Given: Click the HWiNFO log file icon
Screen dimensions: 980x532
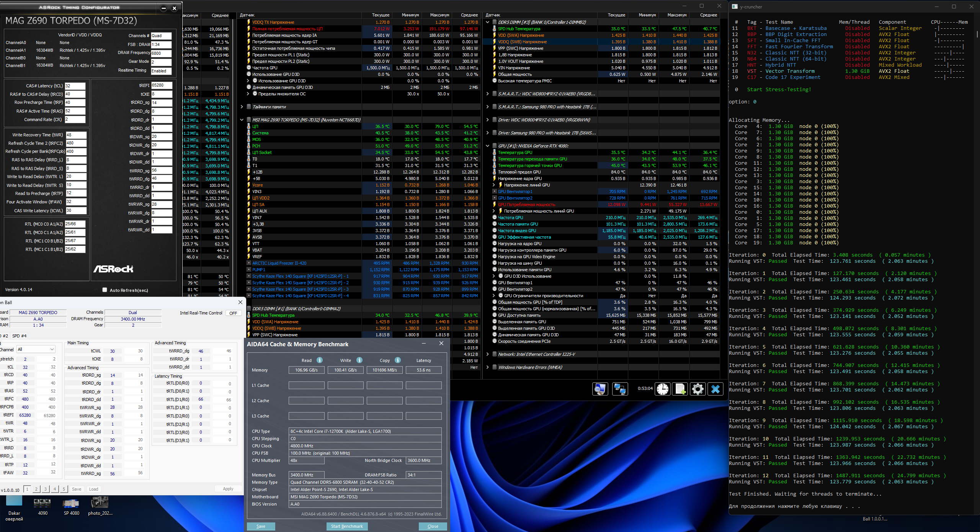Looking at the screenshot, I should [x=680, y=389].
